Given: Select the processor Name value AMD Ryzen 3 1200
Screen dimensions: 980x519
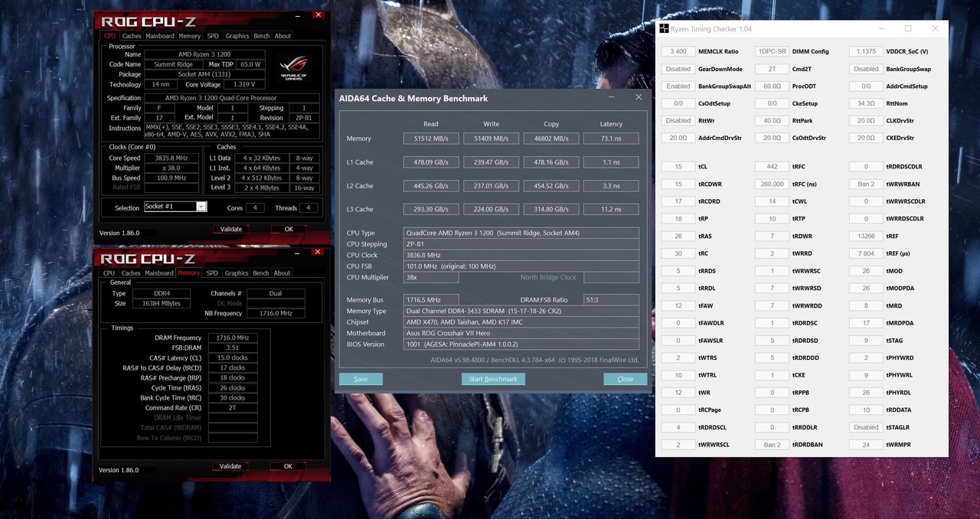Looking at the screenshot, I should (206, 54).
